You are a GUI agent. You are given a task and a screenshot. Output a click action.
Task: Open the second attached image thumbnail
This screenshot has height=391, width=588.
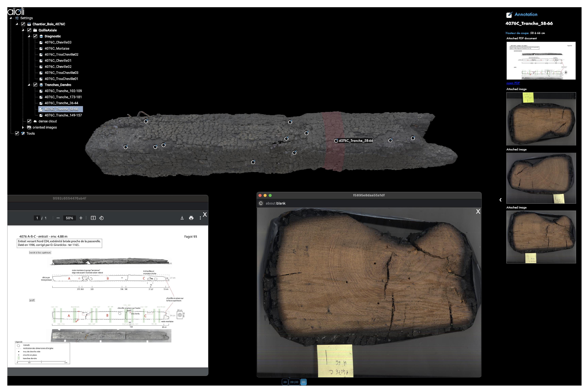click(541, 178)
